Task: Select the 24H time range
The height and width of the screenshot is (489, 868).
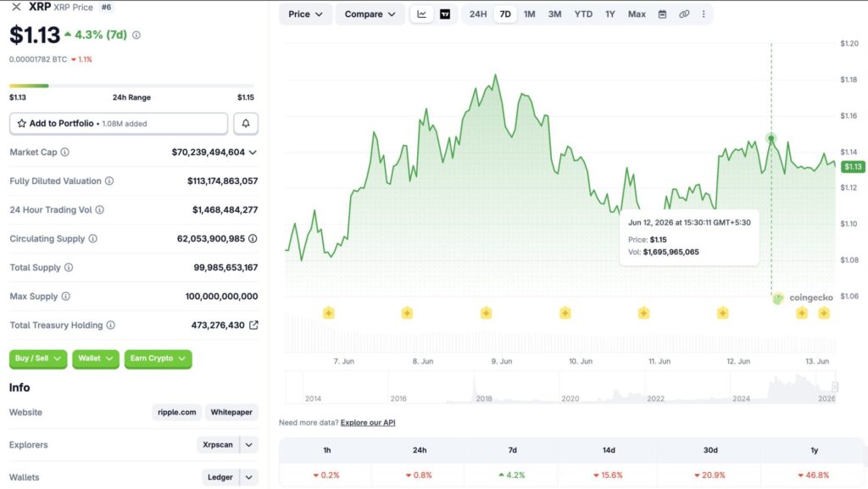Action: pyautogui.click(x=478, y=14)
